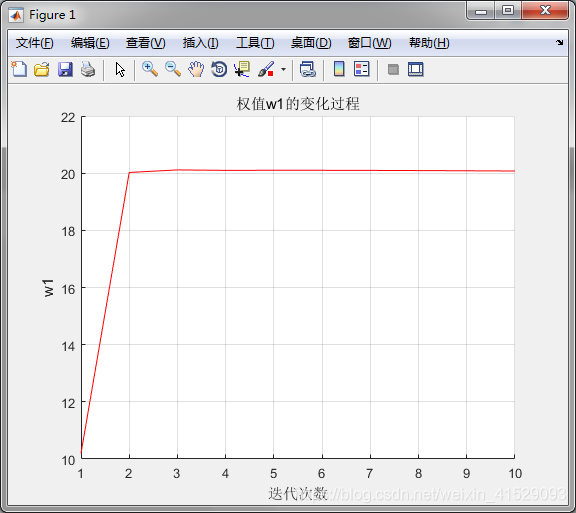Maximize the Figure 1 window
This screenshot has height=513, width=576.
click(x=508, y=11)
